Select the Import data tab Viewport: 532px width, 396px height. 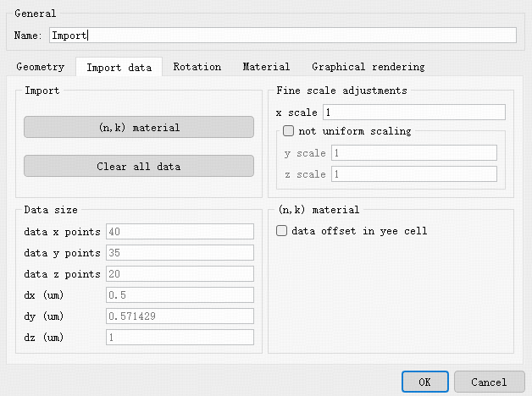tap(119, 67)
